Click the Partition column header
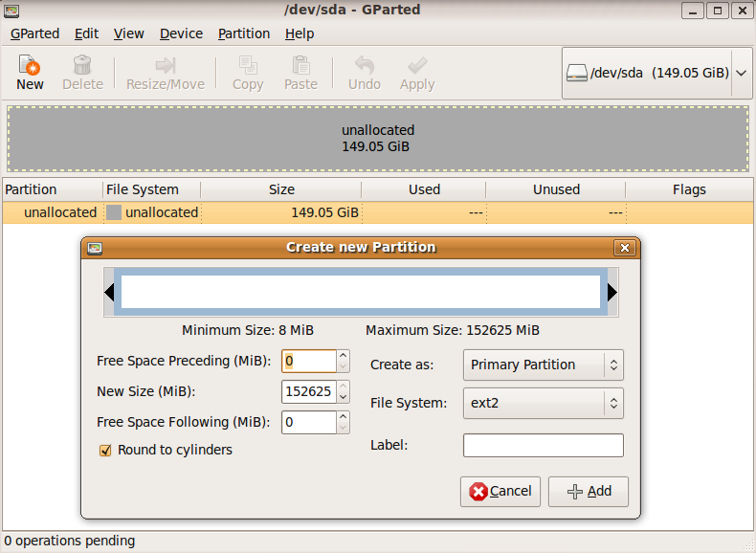The width and height of the screenshot is (756, 553). [x=52, y=190]
